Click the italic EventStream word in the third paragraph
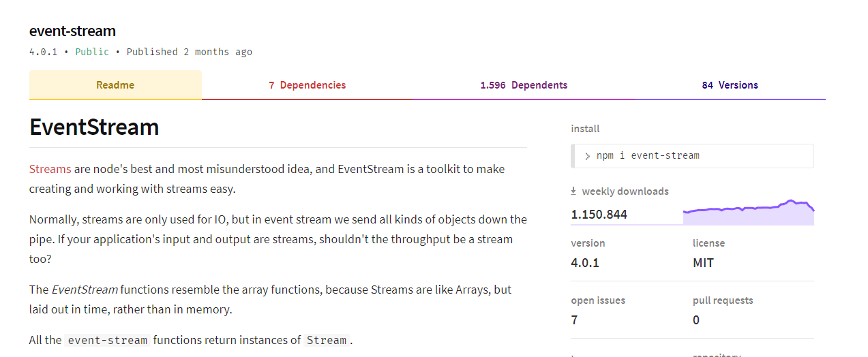 [85, 290]
